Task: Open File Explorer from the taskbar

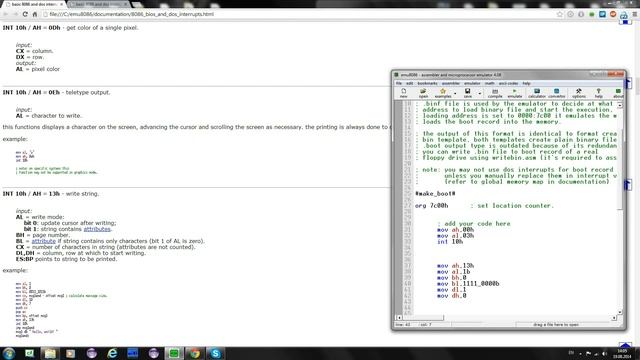Action: (50, 353)
